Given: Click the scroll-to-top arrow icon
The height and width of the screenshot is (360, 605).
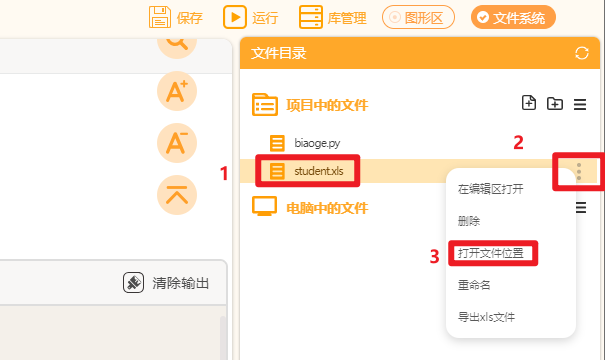Looking at the screenshot, I should 177,195.
